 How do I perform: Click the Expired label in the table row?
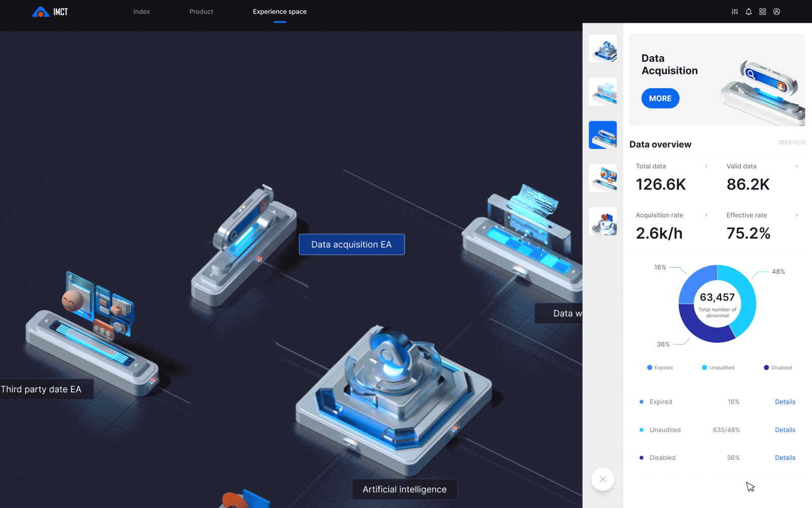click(661, 402)
